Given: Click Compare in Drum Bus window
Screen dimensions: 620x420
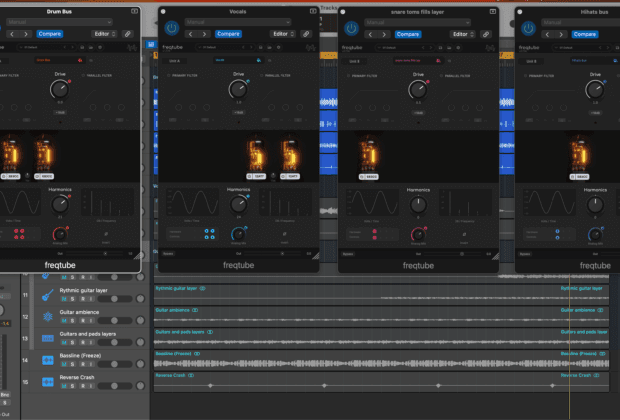Looking at the screenshot, I should click(x=51, y=33).
